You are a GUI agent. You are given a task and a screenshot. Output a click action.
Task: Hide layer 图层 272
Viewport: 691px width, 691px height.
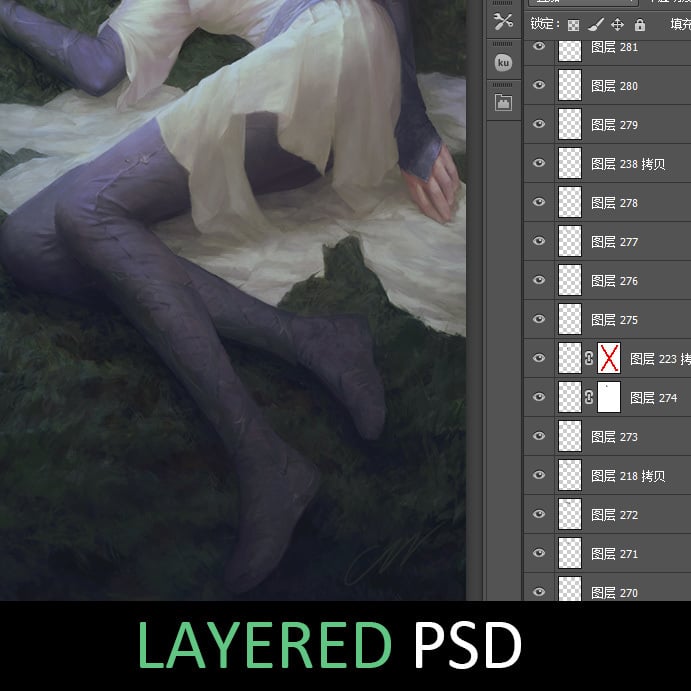click(x=539, y=514)
